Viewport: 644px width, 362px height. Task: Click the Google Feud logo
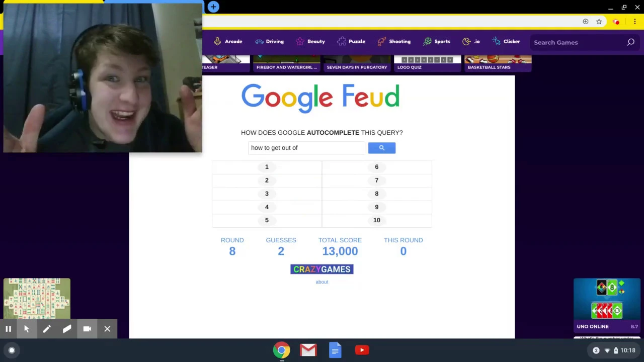(320, 98)
